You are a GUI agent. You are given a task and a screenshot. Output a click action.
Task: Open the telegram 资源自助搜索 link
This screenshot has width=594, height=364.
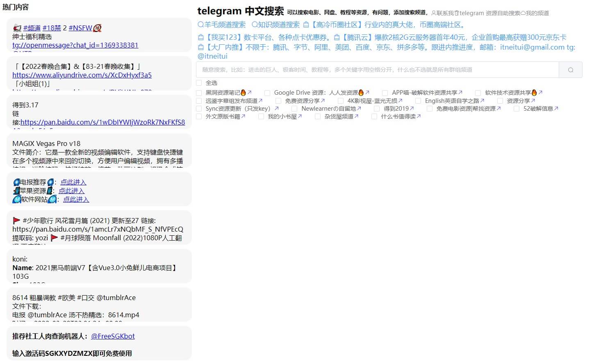click(487, 13)
